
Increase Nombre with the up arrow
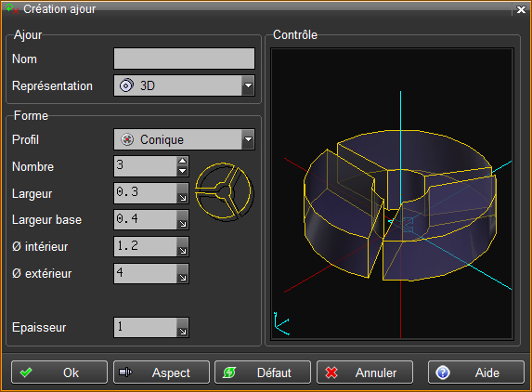point(183,161)
